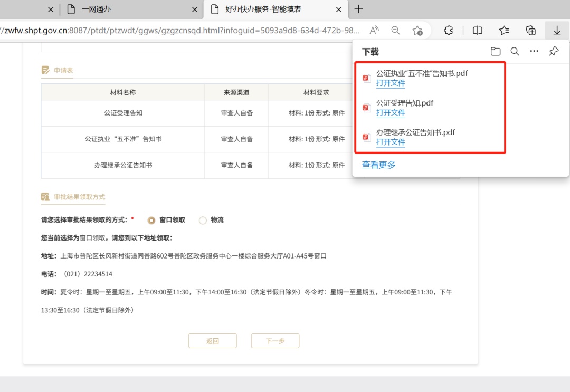
Task: Search downloads with magnifier icon
Action: point(515,52)
